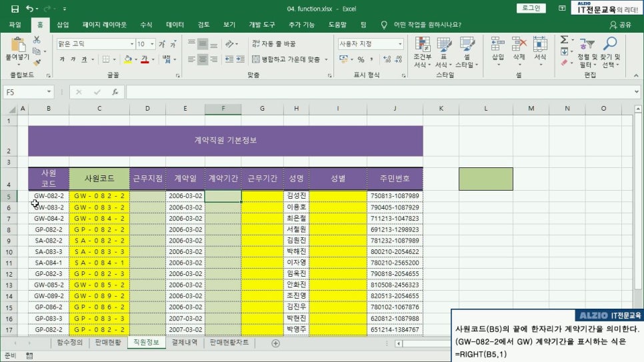Image resolution: width=644 pixels, height=362 pixels.
Task: Increase font size
Action: pos(162,44)
